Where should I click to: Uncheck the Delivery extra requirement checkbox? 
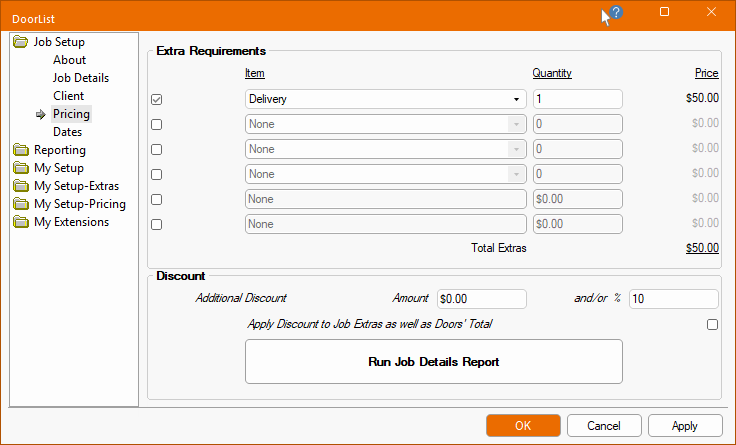click(156, 100)
